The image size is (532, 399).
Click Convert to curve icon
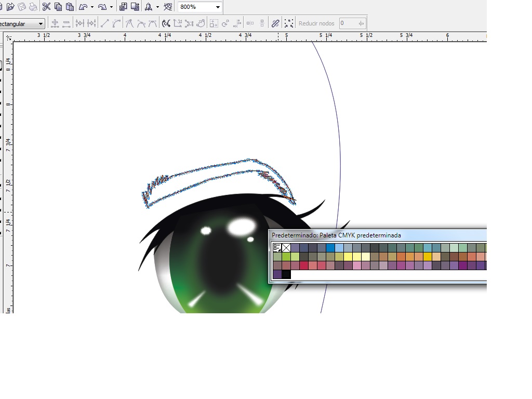click(116, 23)
